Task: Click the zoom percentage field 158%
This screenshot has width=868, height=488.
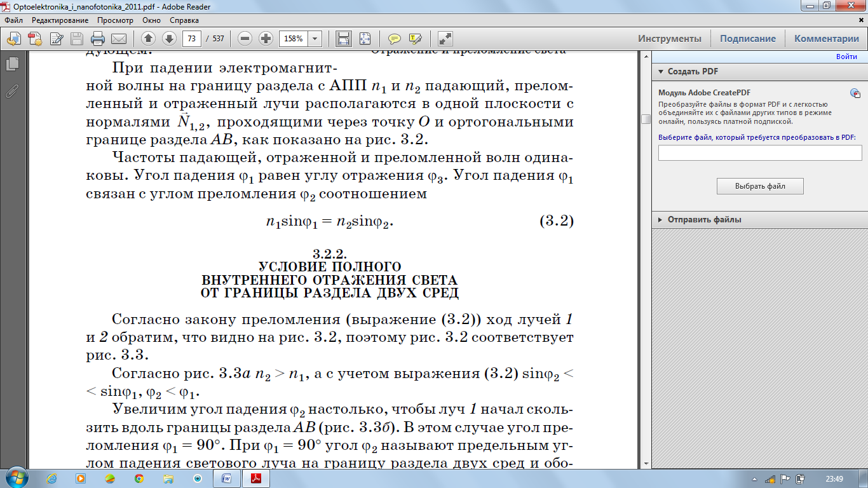Action: (294, 39)
